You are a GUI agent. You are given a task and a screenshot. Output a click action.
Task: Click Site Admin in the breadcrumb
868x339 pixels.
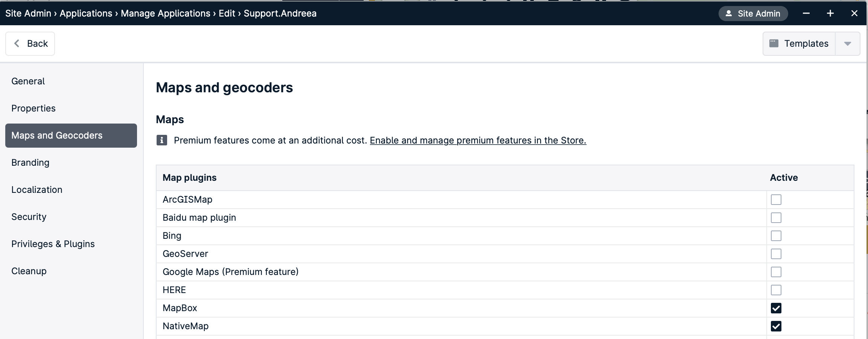click(28, 13)
